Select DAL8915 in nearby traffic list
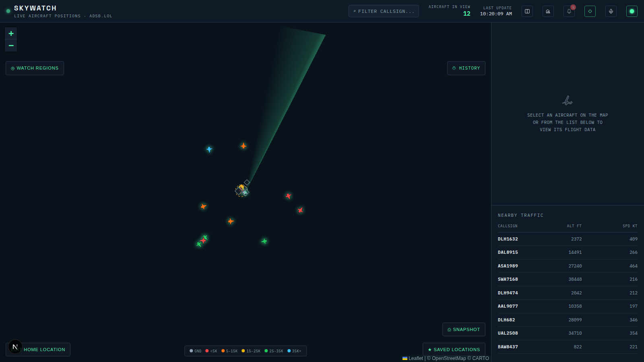The image size is (644, 362). [568, 252]
